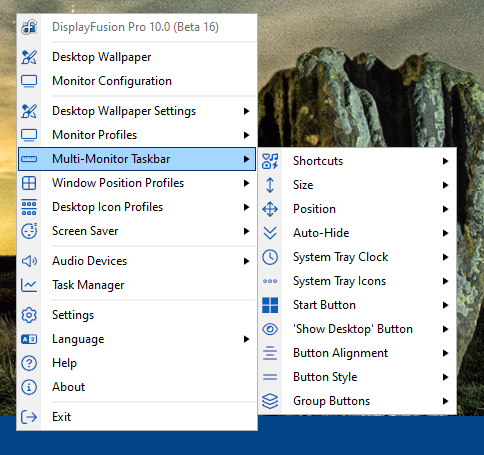Expand the Size submenu arrow

pos(445,185)
